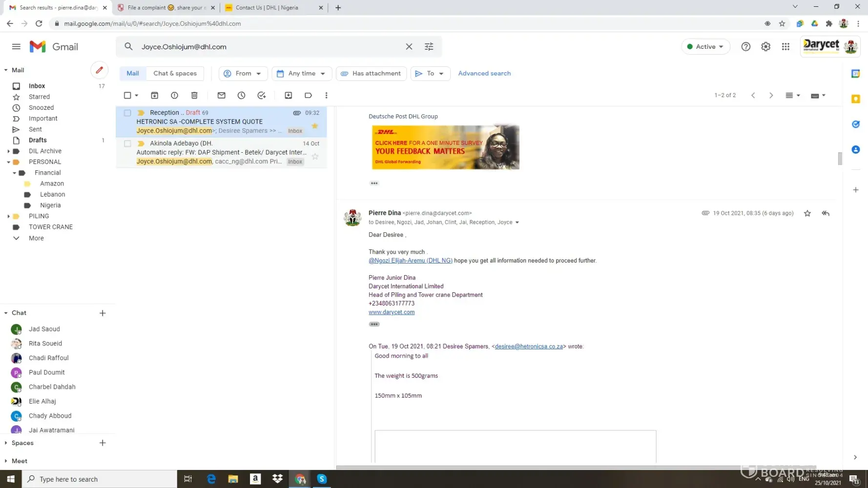Click the Delete trash icon
Screen dimensions: 868x488
(194, 96)
